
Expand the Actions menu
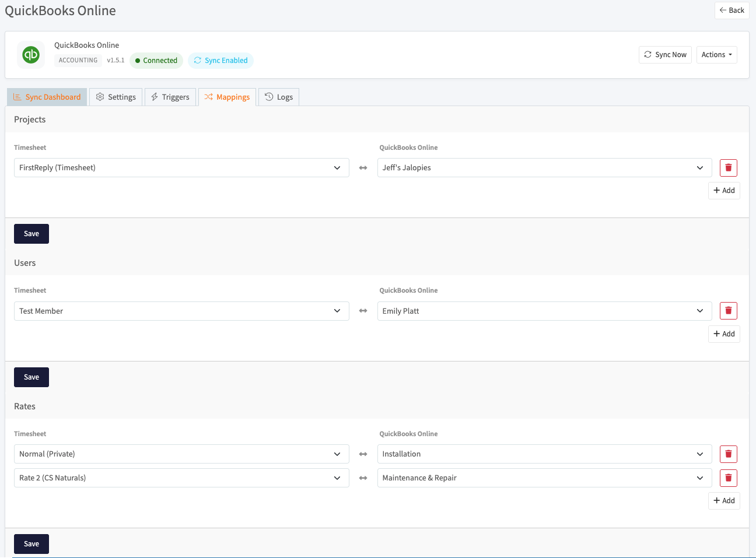pyautogui.click(x=716, y=55)
